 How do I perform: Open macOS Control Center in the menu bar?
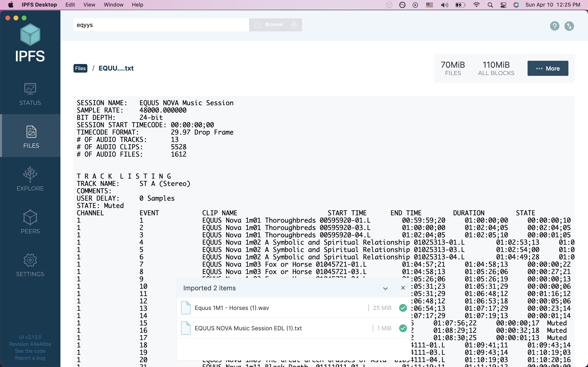(x=503, y=5)
